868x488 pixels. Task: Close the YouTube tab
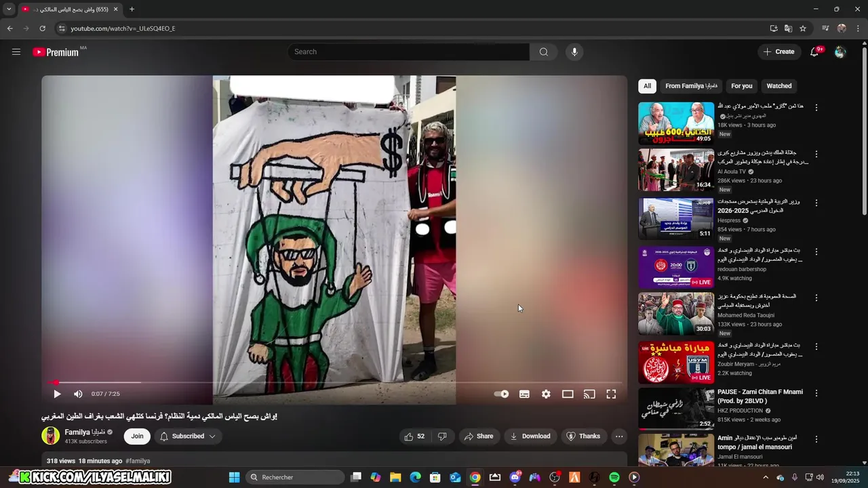115,9
